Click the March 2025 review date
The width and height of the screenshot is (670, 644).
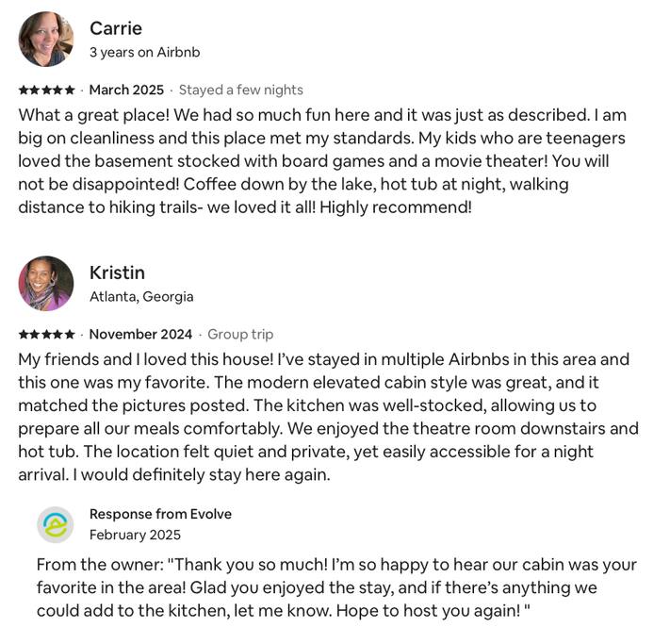pyautogui.click(x=126, y=91)
